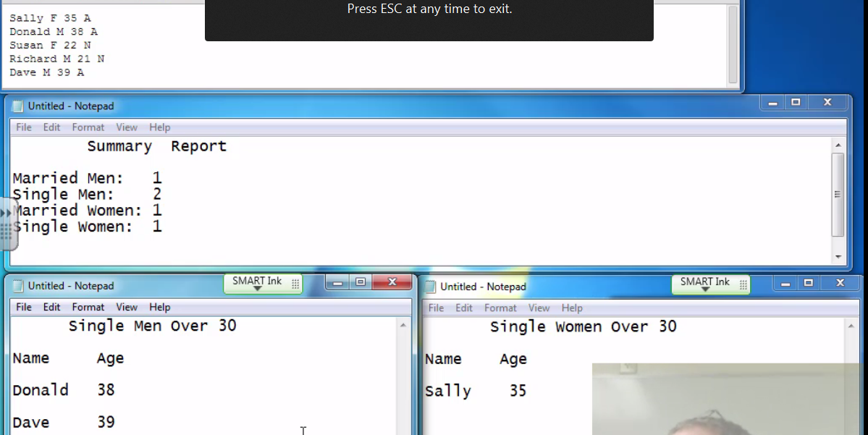Click scroll up arrow in Single Men window
The width and height of the screenshot is (868, 435).
403,326
